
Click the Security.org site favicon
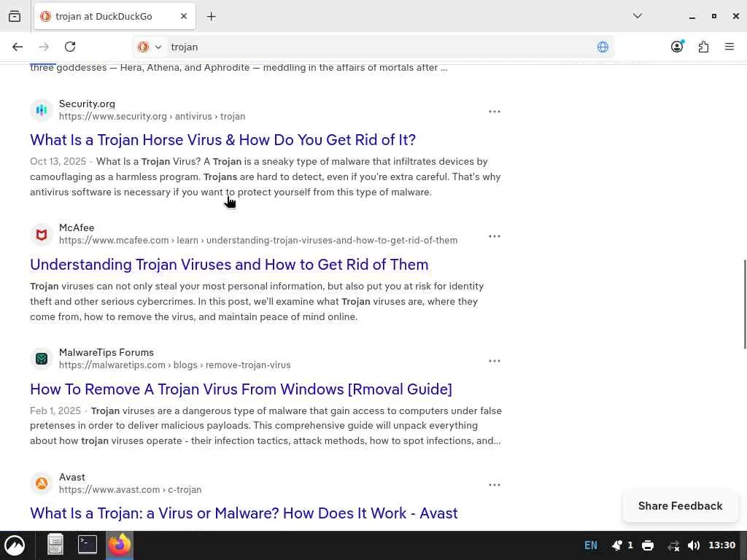point(42,110)
